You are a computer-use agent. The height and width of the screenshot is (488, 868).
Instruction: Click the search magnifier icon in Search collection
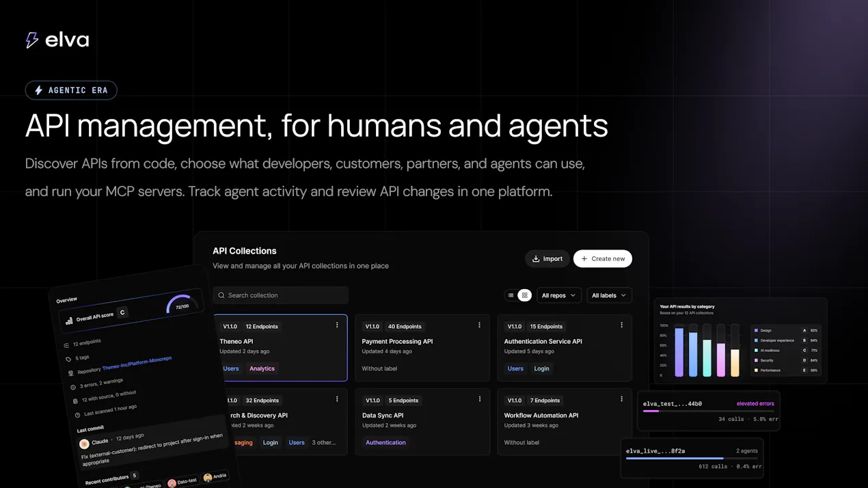pyautogui.click(x=221, y=295)
